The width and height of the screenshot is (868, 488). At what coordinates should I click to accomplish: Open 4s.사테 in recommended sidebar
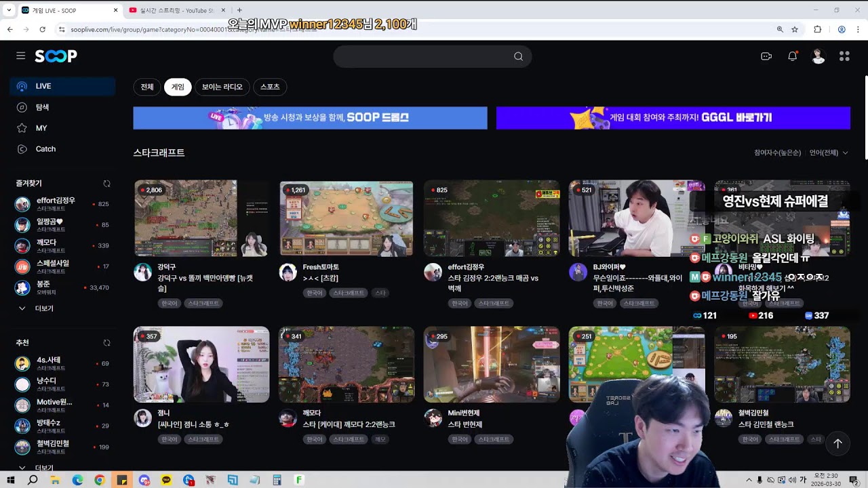(62, 364)
